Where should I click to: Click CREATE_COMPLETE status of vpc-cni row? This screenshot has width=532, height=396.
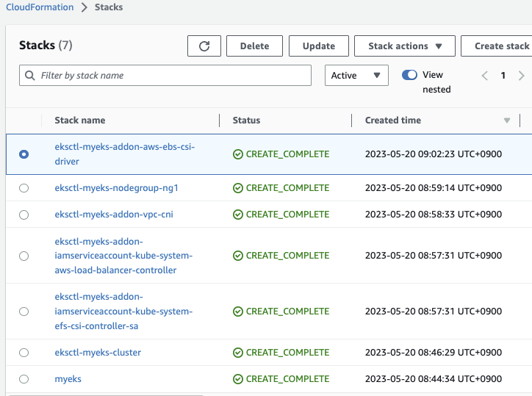[x=281, y=215]
